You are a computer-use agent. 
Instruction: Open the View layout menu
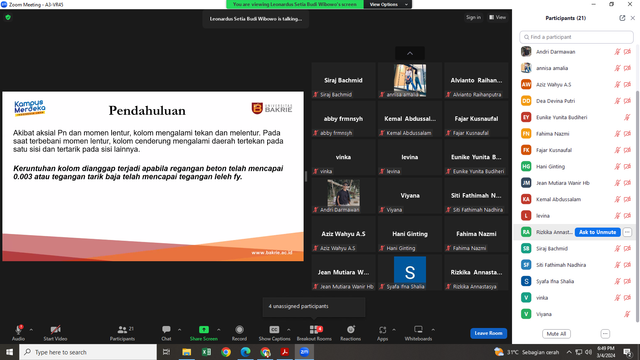(498, 18)
